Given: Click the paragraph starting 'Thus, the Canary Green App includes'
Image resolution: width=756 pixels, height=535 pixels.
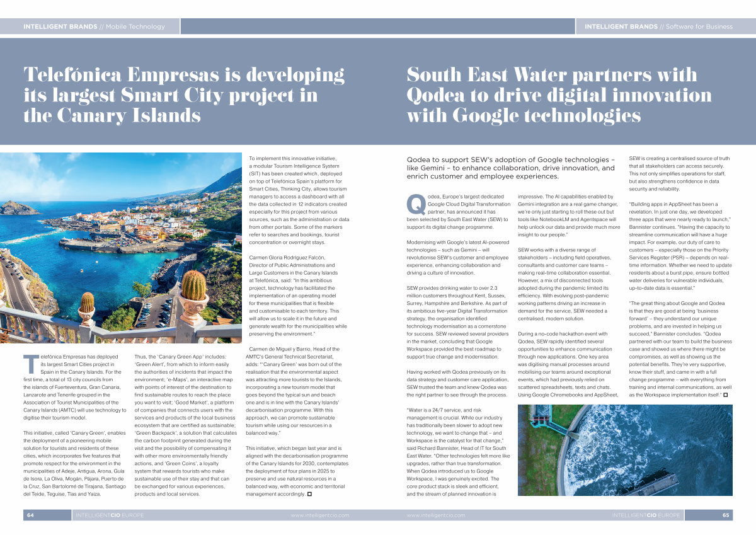Looking at the screenshot, I should pos(185,425).
